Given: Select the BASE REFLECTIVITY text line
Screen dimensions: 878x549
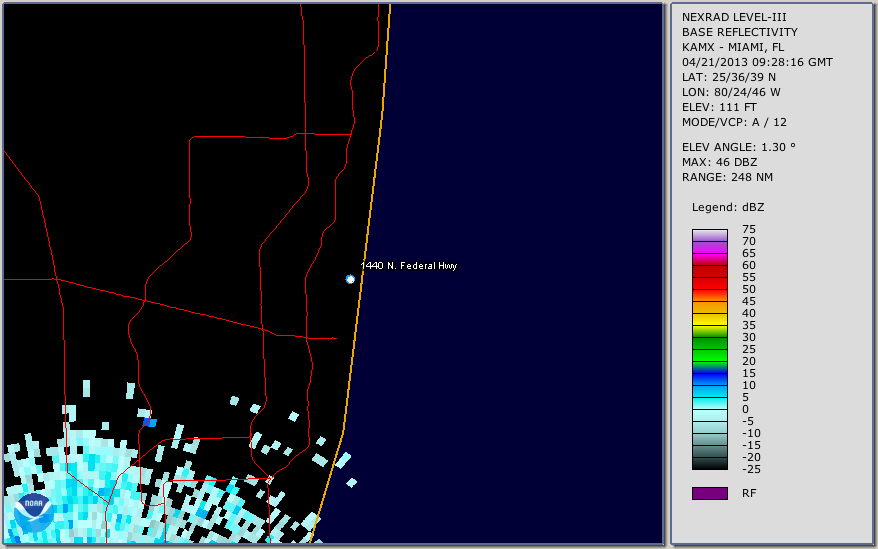Looking at the screenshot, I should [x=740, y=32].
